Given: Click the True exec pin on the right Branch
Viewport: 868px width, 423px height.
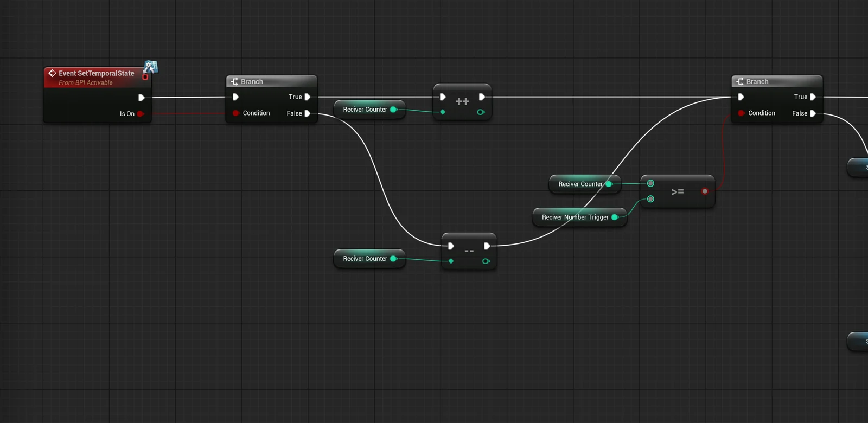Looking at the screenshot, I should (x=813, y=97).
